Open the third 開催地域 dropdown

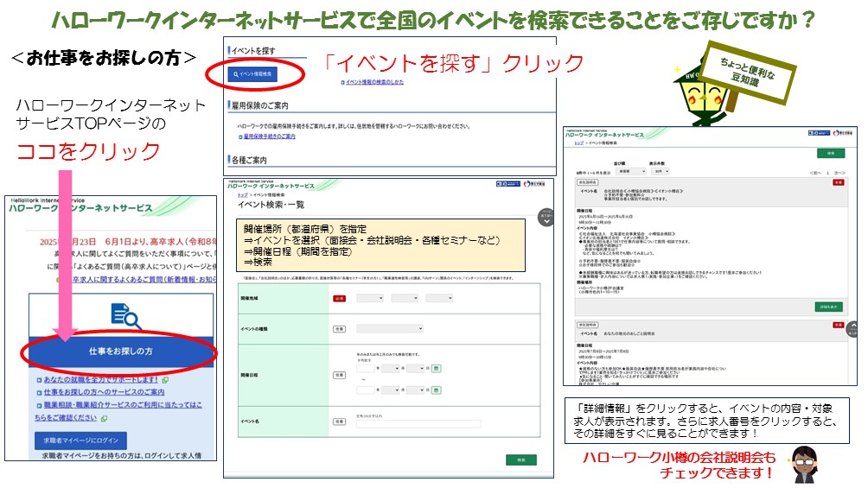click(x=439, y=298)
